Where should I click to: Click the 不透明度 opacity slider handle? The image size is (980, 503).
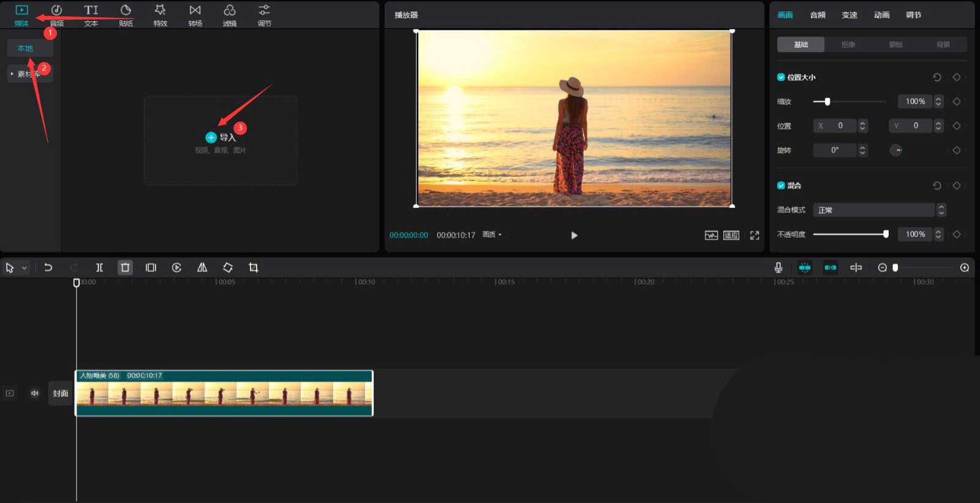click(886, 234)
